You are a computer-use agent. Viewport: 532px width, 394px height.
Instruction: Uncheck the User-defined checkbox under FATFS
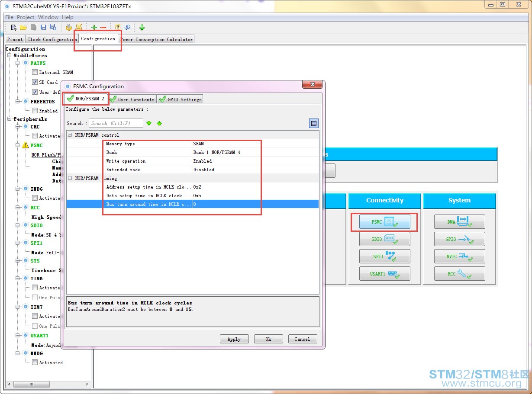35,92
